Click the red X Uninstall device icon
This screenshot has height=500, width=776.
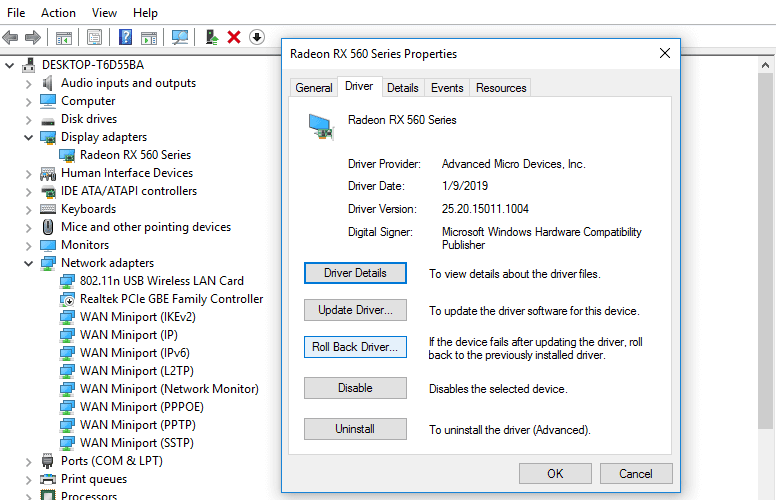pos(234,37)
